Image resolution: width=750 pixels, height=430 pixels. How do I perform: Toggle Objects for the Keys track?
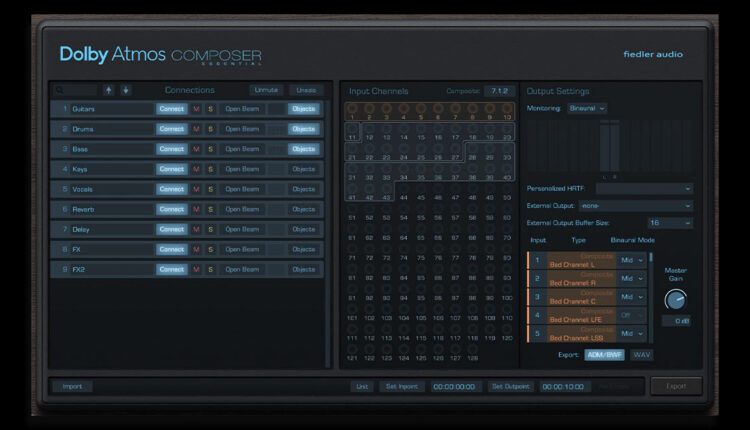click(303, 169)
